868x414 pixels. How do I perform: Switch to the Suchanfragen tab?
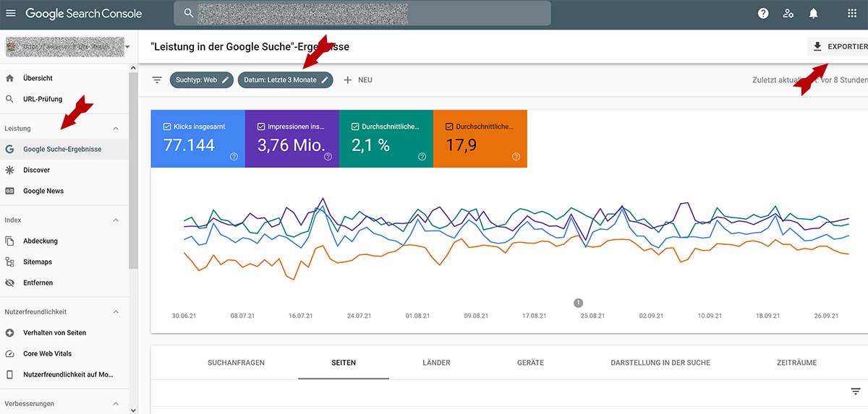[x=236, y=363]
